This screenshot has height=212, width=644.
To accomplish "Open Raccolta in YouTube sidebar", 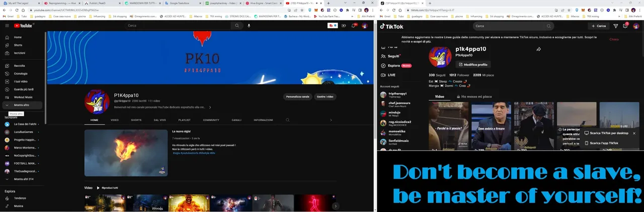I will pos(23,65).
